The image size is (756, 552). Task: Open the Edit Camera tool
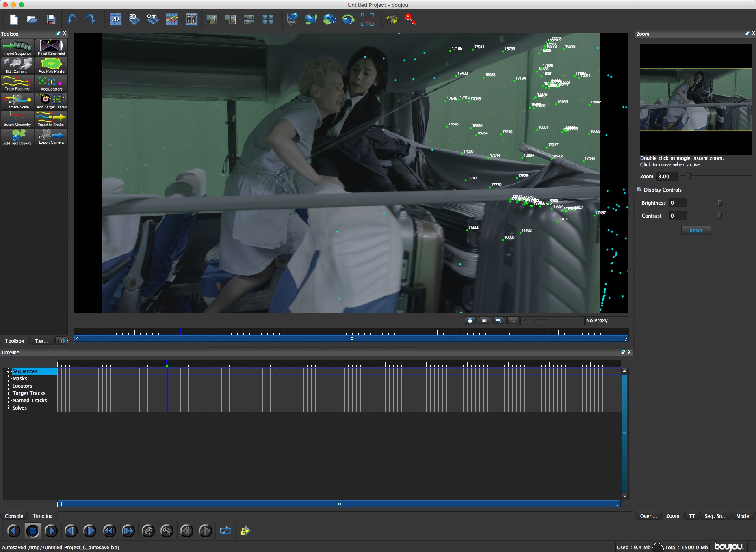pos(17,66)
